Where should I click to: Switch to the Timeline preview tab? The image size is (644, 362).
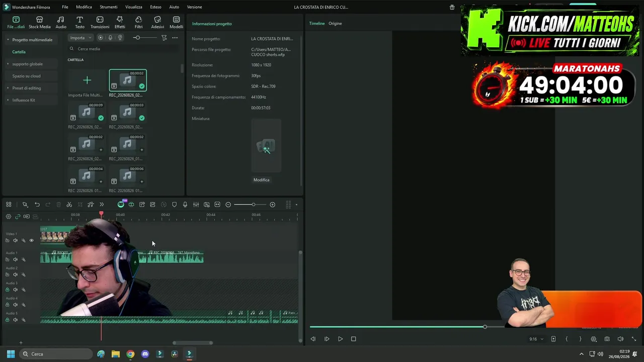click(317, 24)
